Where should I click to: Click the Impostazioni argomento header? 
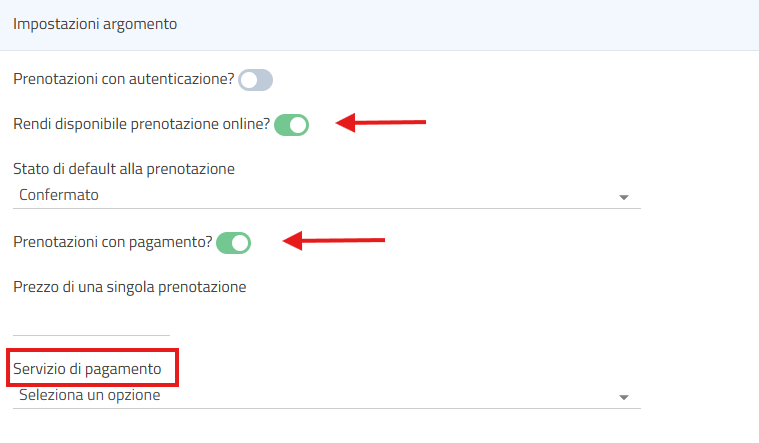(x=95, y=24)
